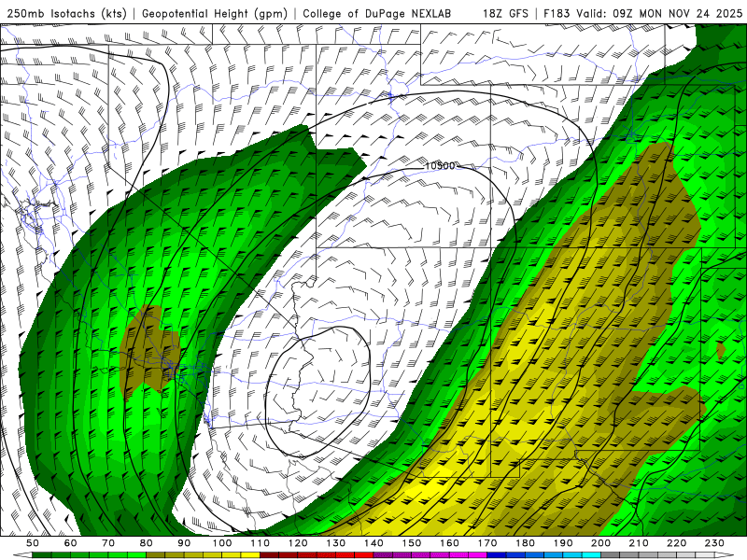Click the '70' knots legend label

pos(108,543)
